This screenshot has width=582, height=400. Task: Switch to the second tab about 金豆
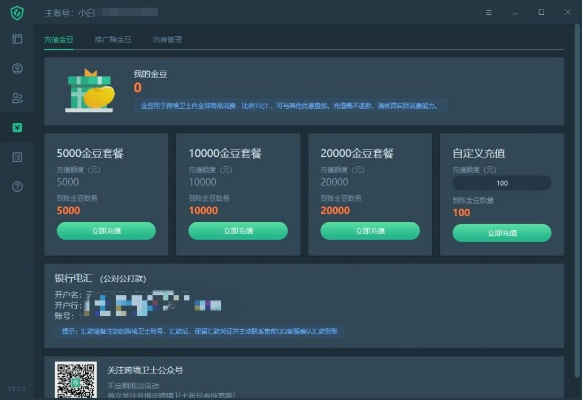tap(113, 39)
